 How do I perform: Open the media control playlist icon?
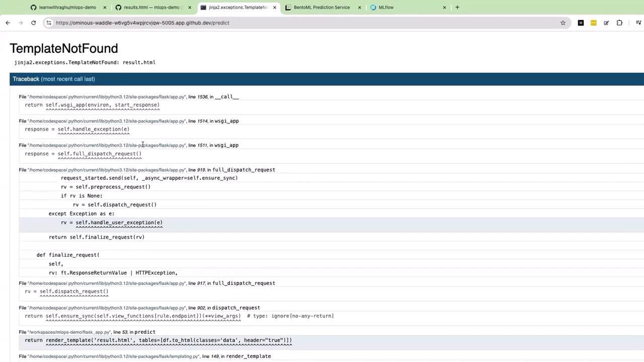pos(638,23)
